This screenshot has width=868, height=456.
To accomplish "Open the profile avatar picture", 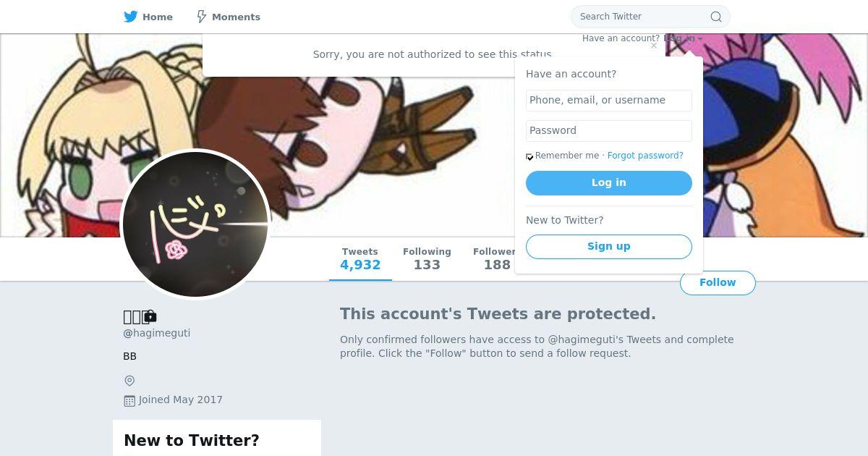I will [195, 224].
